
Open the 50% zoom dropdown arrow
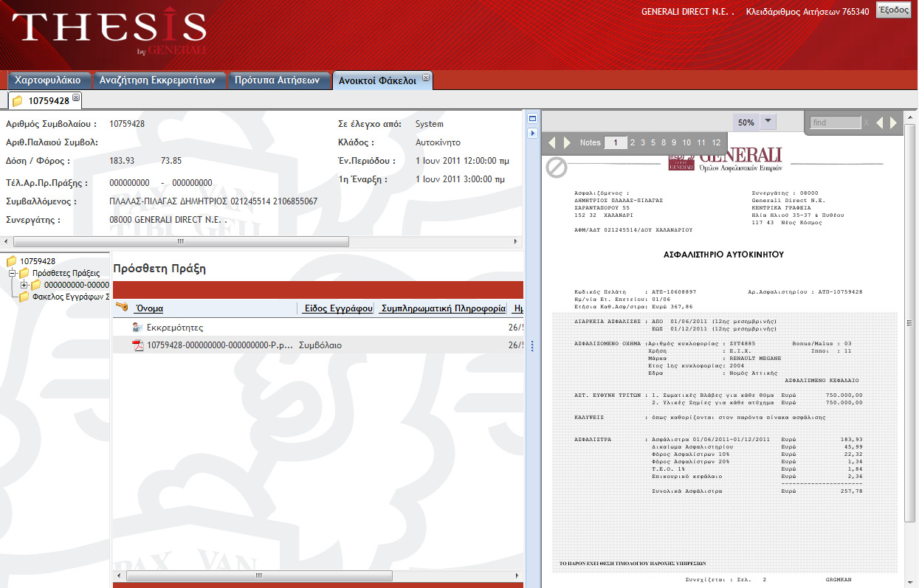pos(768,122)
